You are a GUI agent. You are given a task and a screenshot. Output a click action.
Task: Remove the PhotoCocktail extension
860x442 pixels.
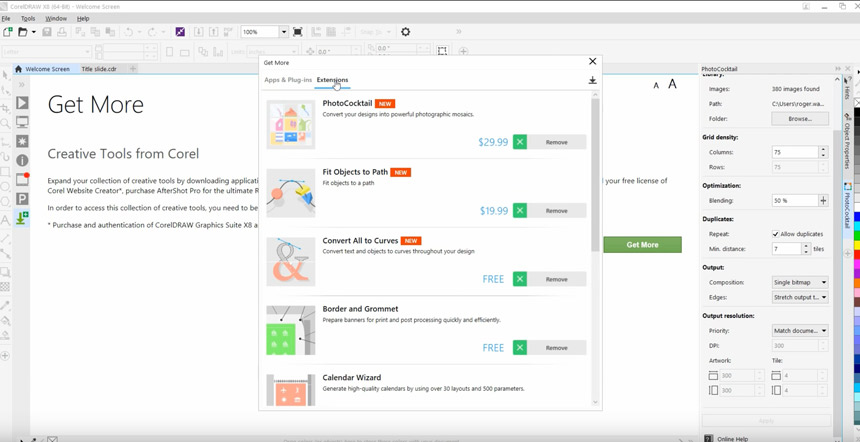point(557,142)
